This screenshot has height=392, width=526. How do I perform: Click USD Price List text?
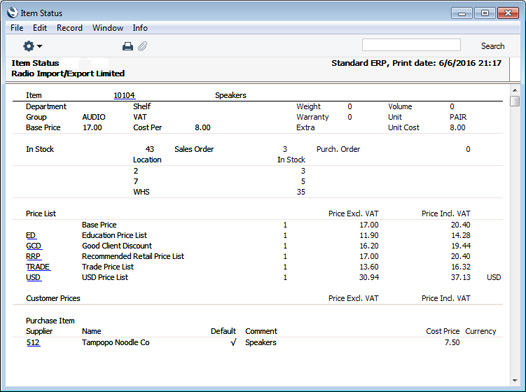pyautogui.click(x=105, y=277)
